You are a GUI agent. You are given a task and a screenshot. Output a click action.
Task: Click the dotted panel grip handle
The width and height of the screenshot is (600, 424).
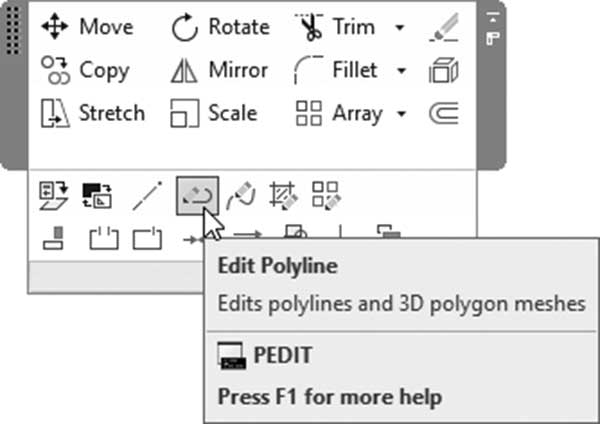pos(13,31)
